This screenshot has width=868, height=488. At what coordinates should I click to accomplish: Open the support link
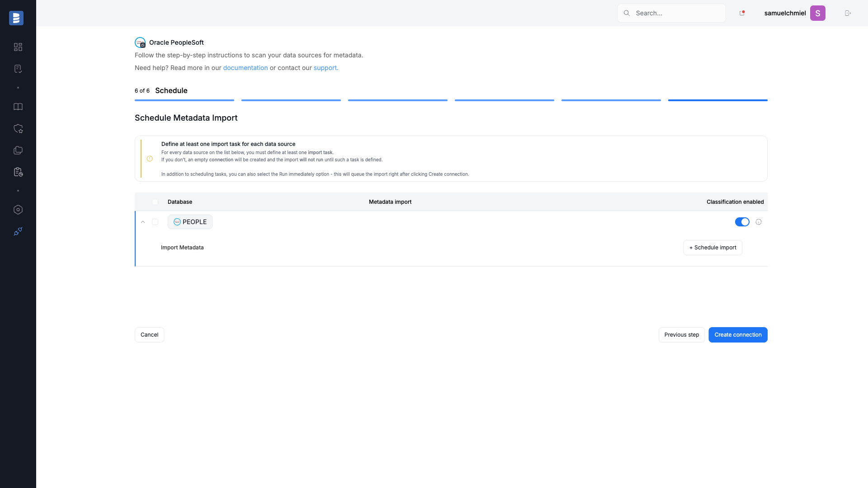[325, 68]
